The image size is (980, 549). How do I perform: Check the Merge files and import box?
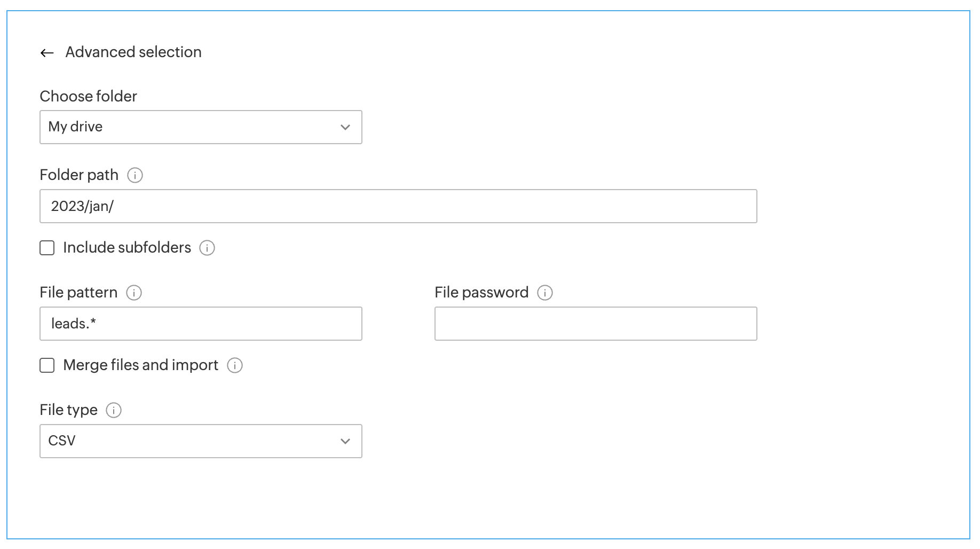point(47,365)
